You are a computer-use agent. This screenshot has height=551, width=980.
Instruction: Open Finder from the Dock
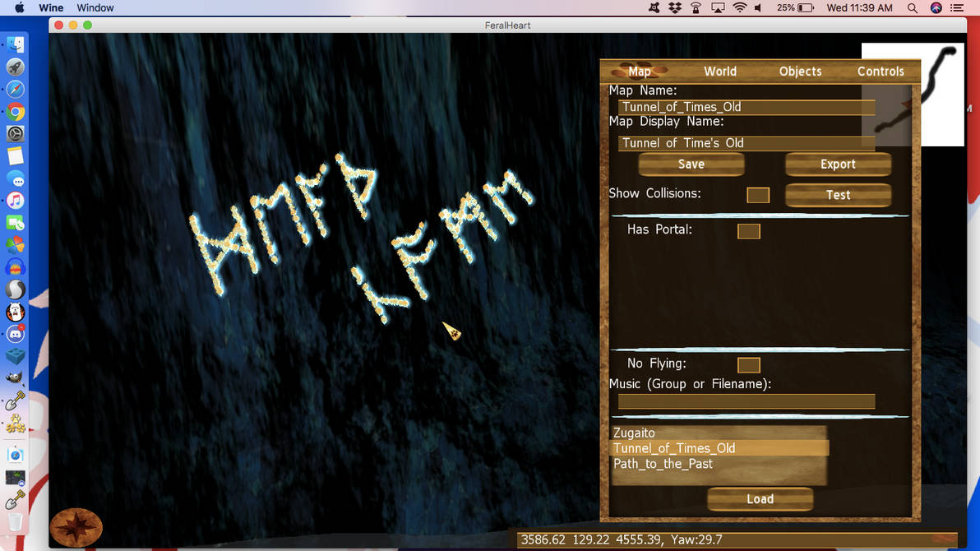[x=16, y=44]
